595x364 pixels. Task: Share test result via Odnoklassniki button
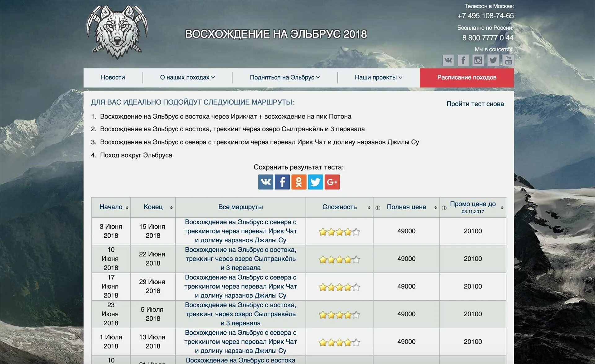[x=299, y=182]
